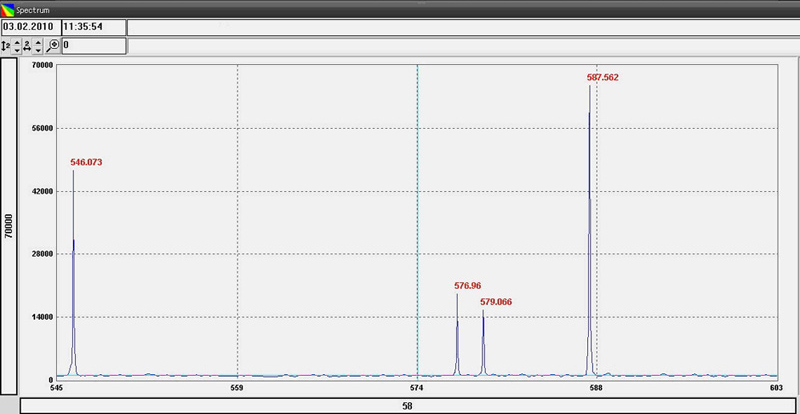
Task: Click the horizontal scale x2 icon
Action: 28,45
